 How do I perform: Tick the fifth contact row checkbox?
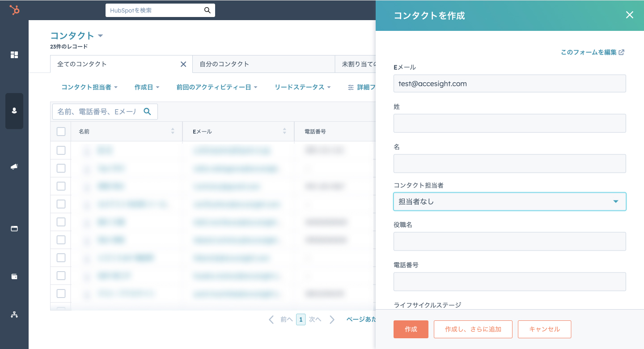click(x=61, y=222)
